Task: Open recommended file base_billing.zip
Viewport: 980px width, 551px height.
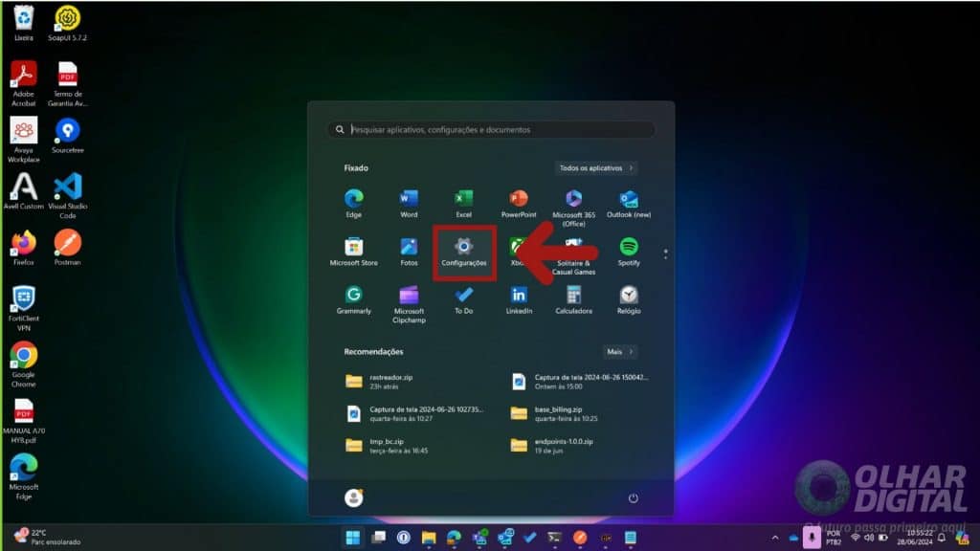Action: click(x=580, y=413)
